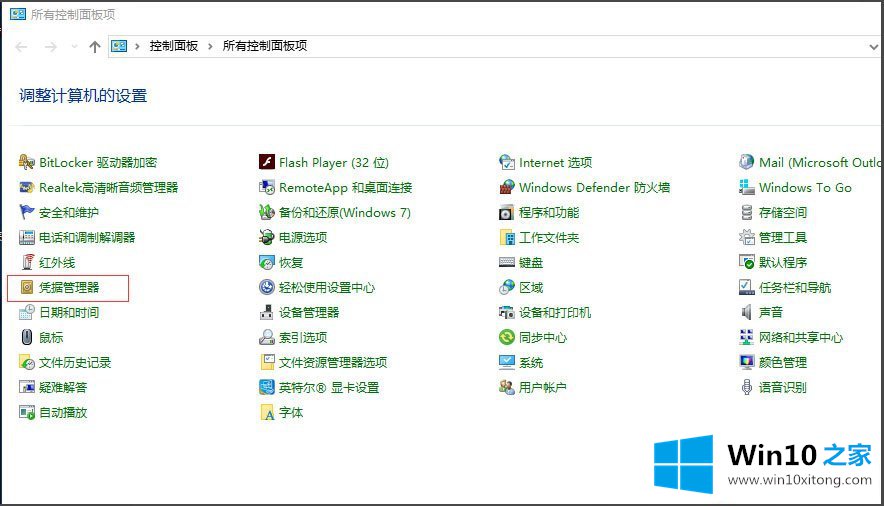Viewport: 884px width, 506px height.
Task: Click the 文件资源管理器选项 icon
Action: click(267, 362)
